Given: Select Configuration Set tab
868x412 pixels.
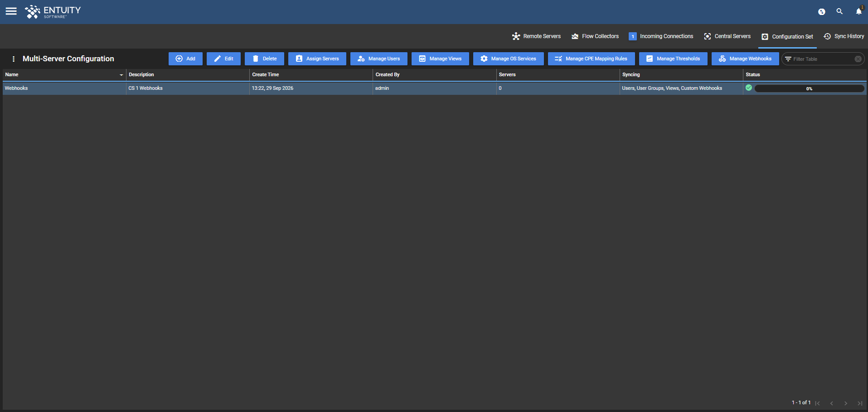Looking at the screenshot, I should point(787,37).
